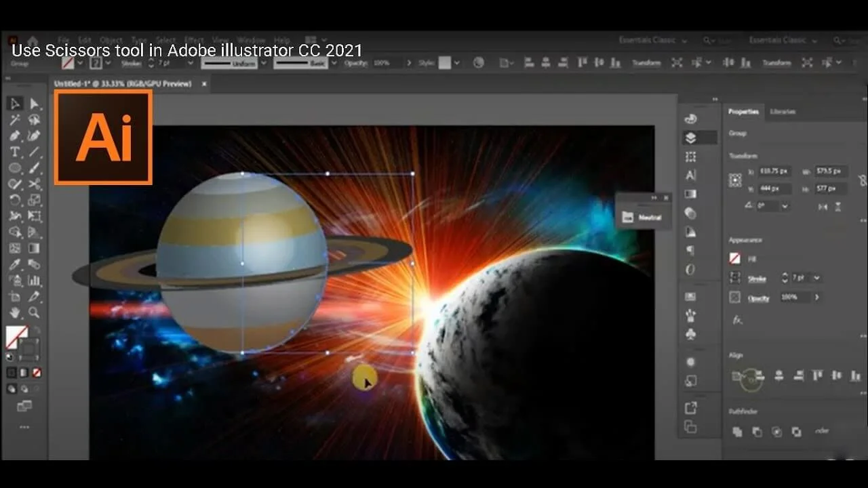Open the File menu
Viewport: 868px width, 488px height.
coord(64,40)
